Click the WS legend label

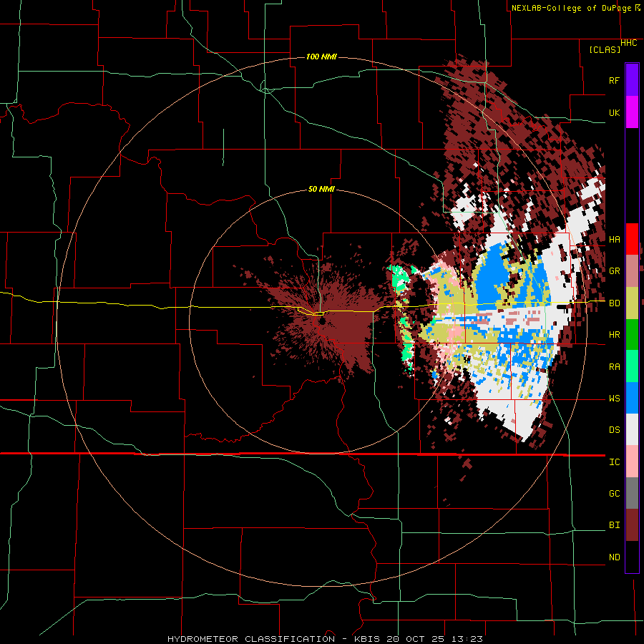click(x=614, y=398)
